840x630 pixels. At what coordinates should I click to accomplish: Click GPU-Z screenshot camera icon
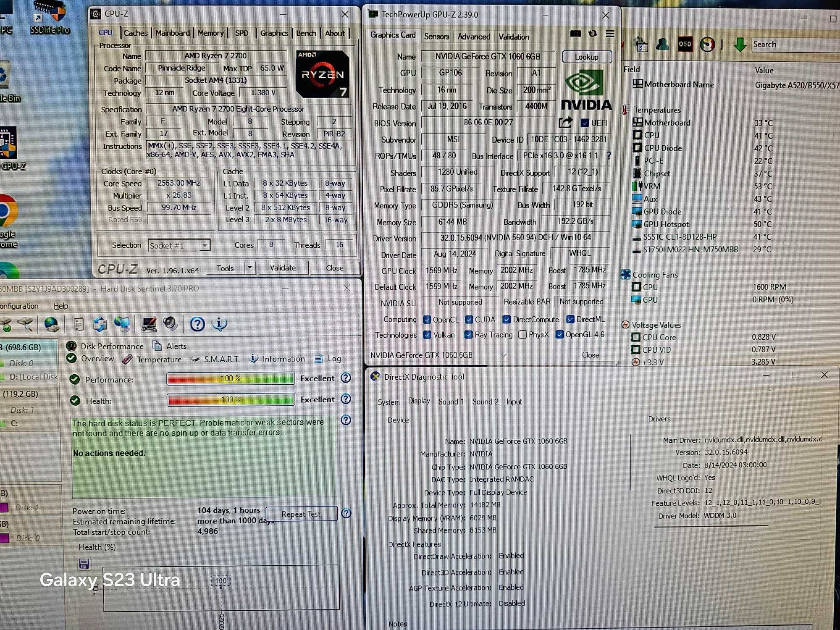[x=575, y=34]
